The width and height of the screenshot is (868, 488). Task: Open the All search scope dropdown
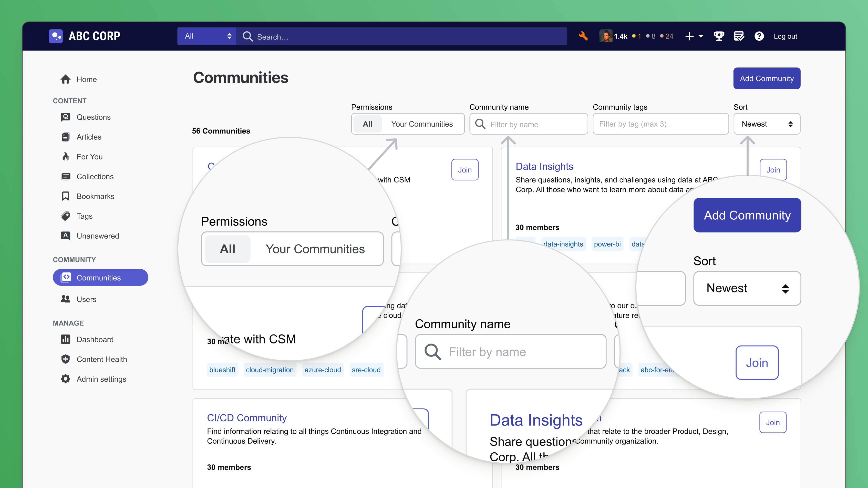(206, 36)
